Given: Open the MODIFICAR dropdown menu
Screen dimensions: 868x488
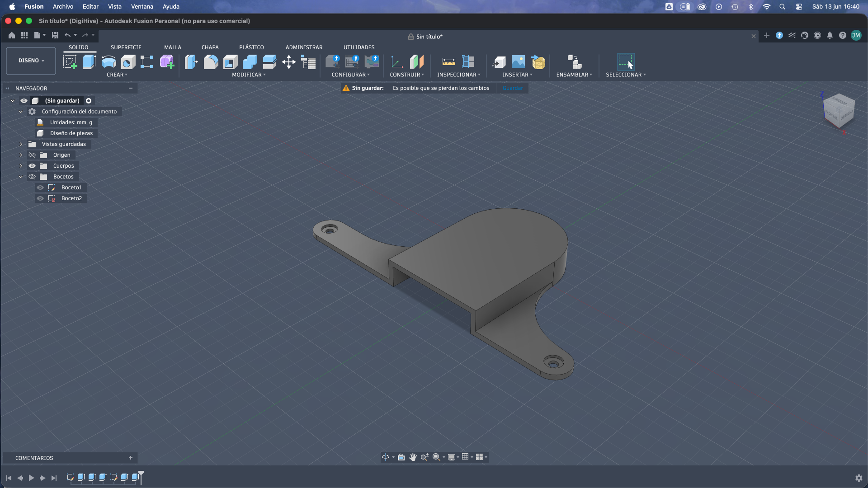Looking at the screenshot, I should click(249, 75).
